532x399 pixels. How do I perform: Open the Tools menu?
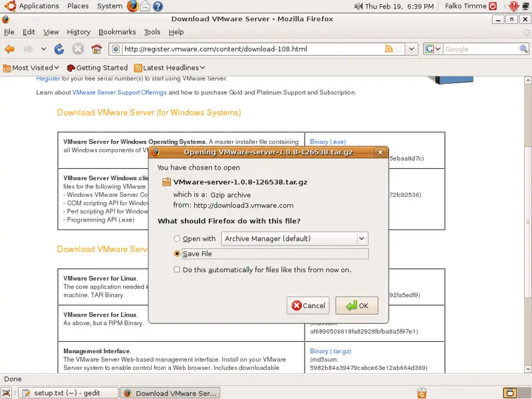click(152, 32)
